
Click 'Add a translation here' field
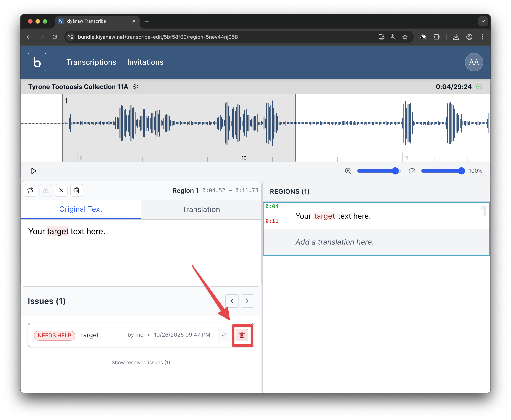(334, 242)
